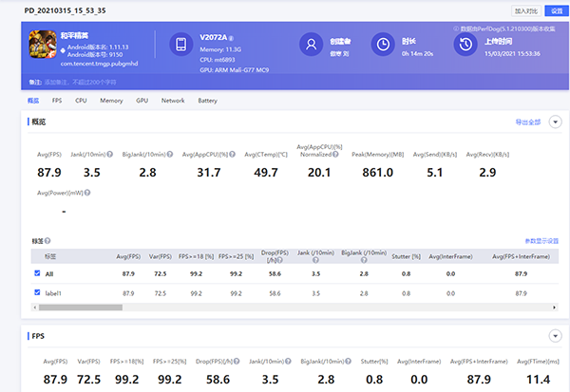Collapse the 概览 overview section
This screenshot has width=570, height=392.
click(x=554, y=122)
